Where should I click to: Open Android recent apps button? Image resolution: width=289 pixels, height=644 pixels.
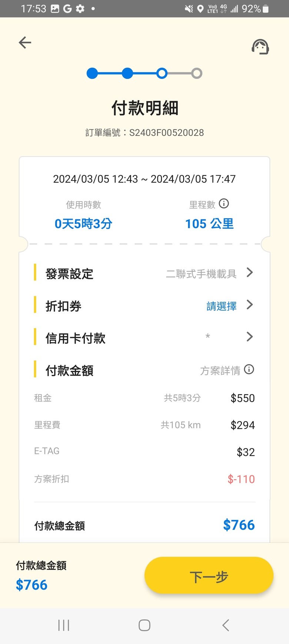tap(64, 625)
